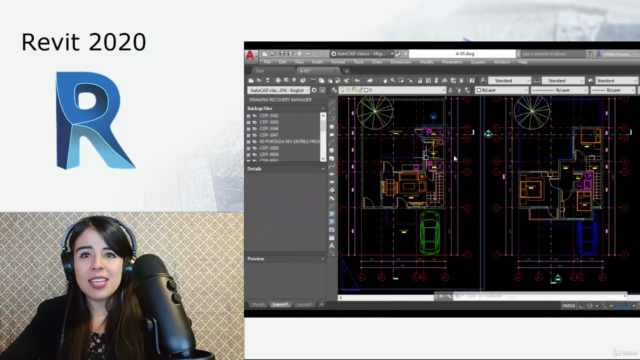Open the layer list dropdown showing layer 0
Viewport: 640px width, 360px height.
(393, 90)
